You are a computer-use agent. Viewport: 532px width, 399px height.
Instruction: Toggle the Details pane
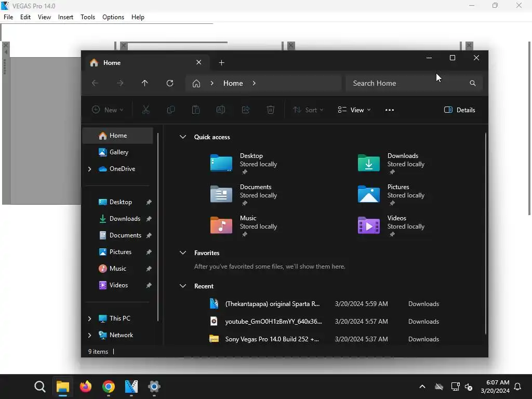459,110
